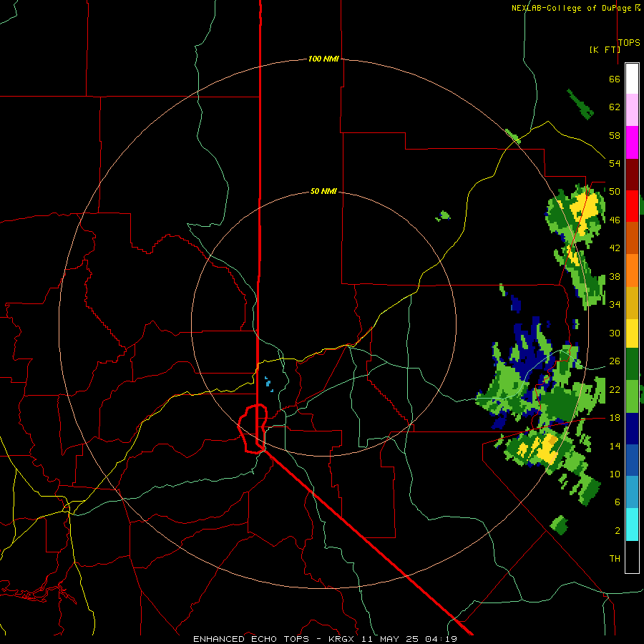Image resolution: width=644 pixels, height=644 pixels.
Task: Click the legend label 66
Action: click(x=615, y=79)
